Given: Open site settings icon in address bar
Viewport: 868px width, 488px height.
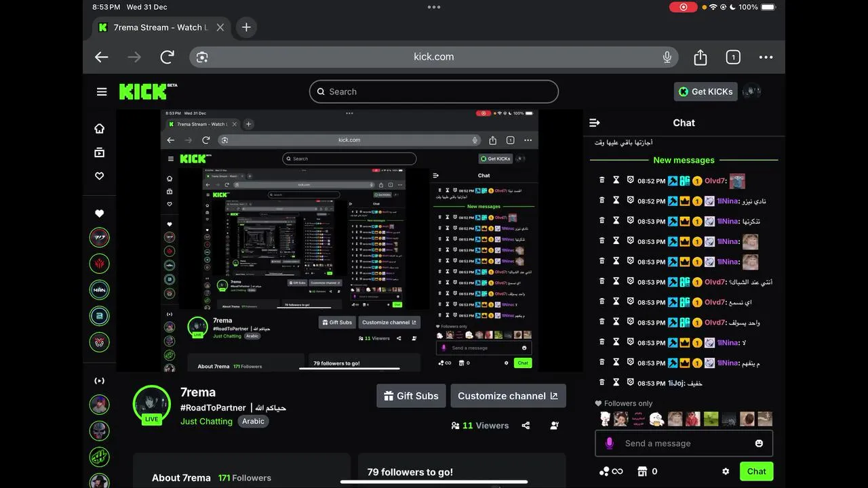Looking at the screenshot, I should pyautogui.click(x=202, y=57).
